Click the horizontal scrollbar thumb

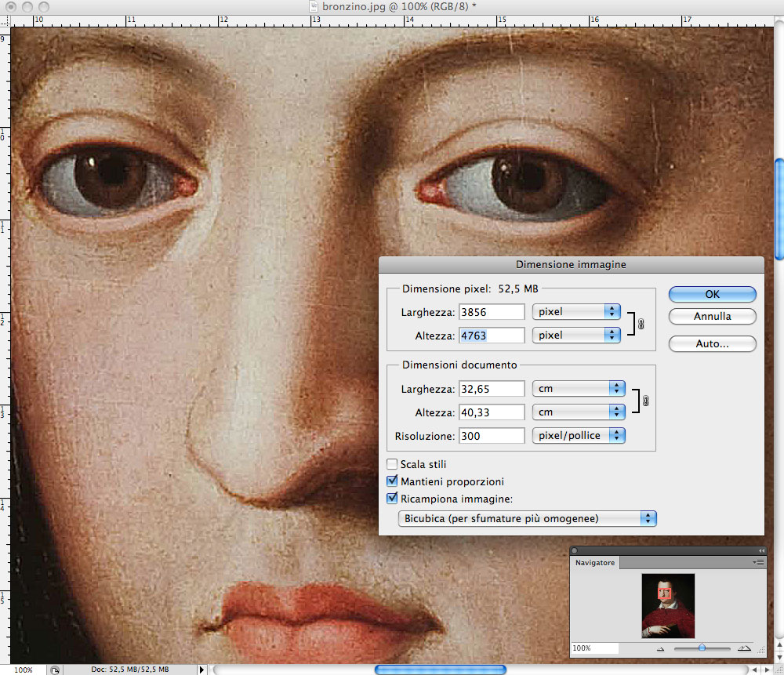441,670
